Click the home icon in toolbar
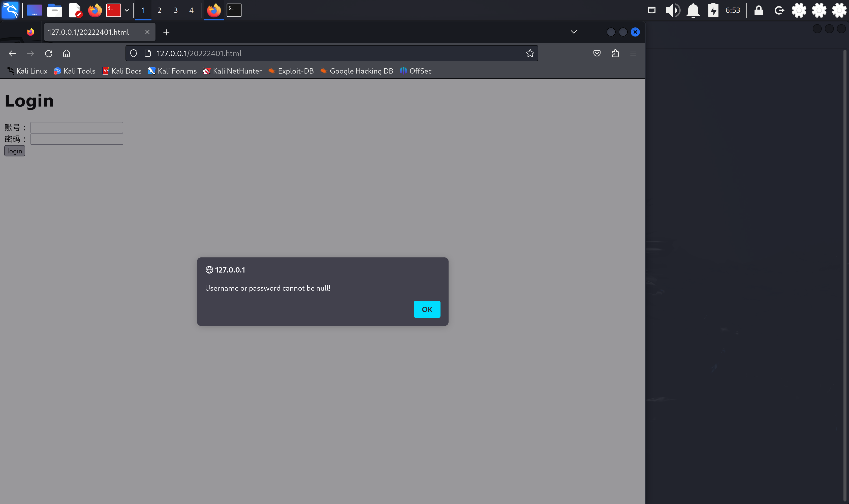 67,53
